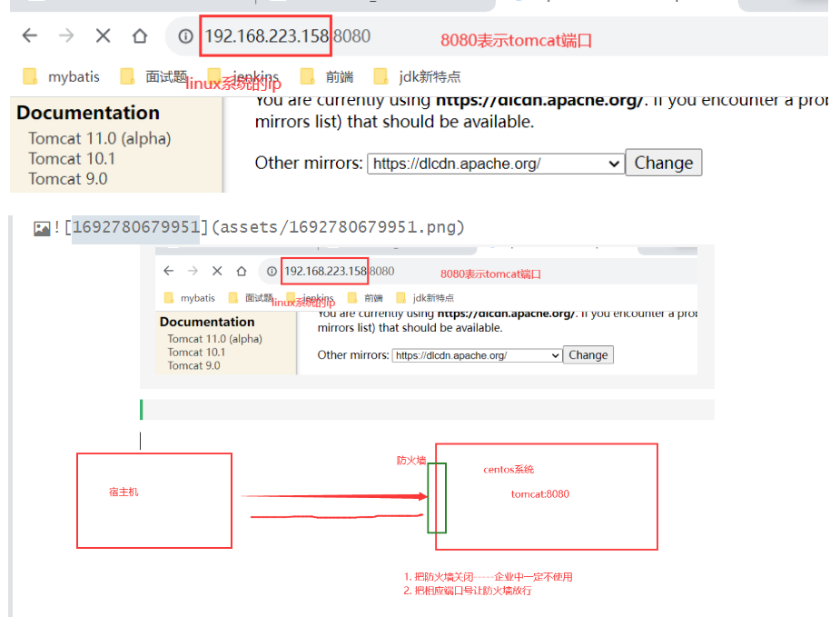Select the 宿主机 label in diagram
840x617 pixels.
[x=124, y=493]
